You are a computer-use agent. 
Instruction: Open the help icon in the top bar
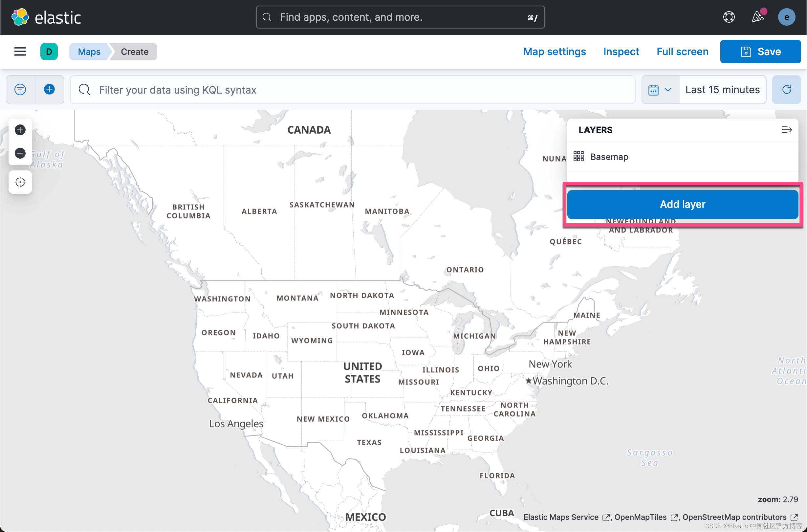pyautogui.click(x=729, y=17)
